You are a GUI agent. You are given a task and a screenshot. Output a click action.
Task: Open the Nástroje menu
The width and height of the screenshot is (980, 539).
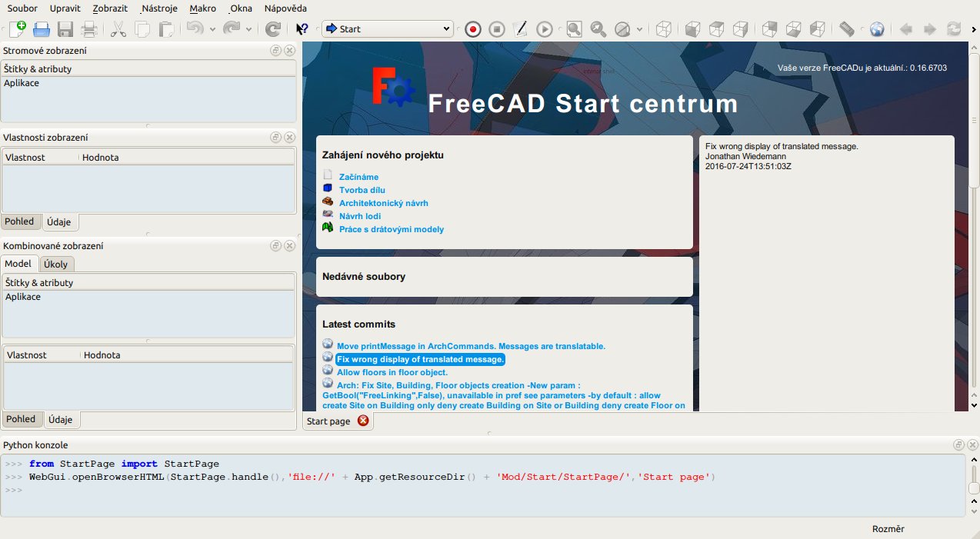pyautogui.click(x=160, y=8)
